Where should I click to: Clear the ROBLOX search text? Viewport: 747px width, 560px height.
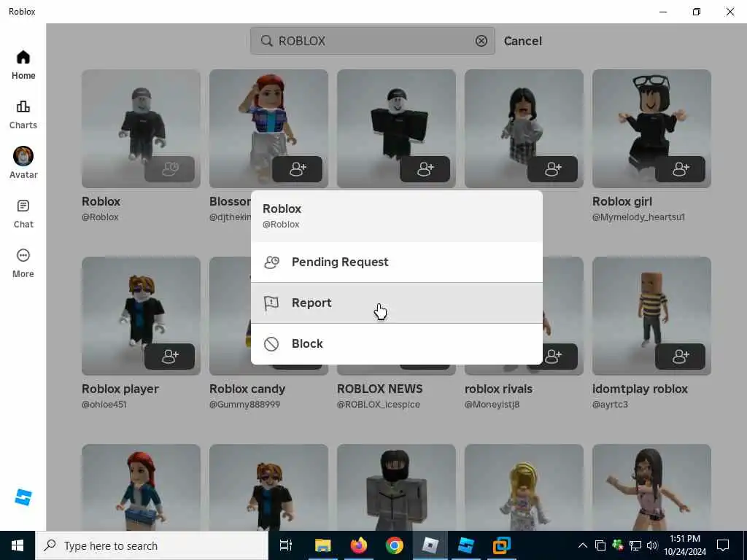481,41
